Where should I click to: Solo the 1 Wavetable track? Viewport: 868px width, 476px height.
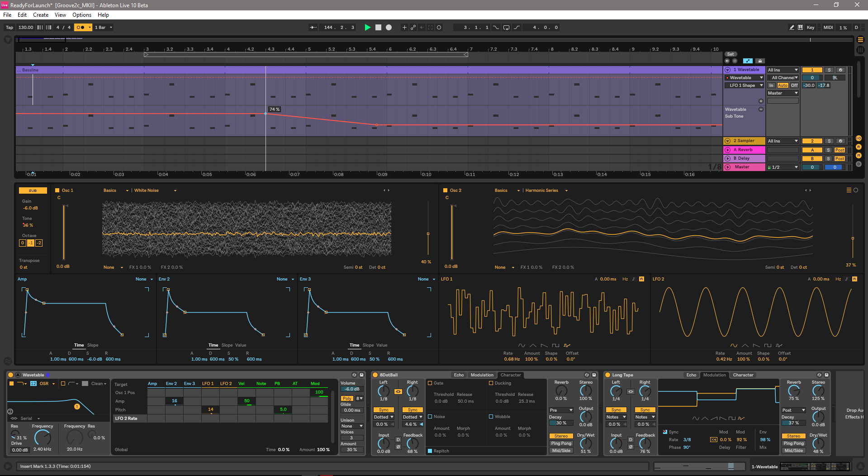click(x=829, y=70)
